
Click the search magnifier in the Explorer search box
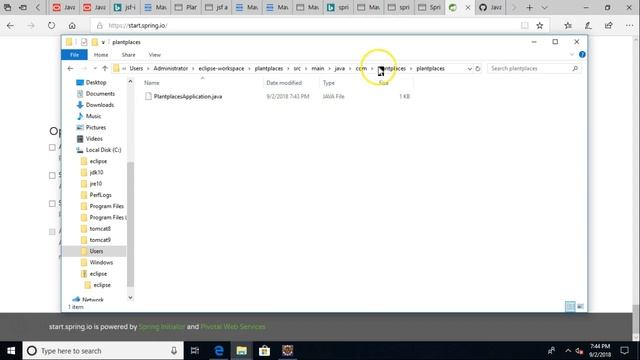point(575,69)
